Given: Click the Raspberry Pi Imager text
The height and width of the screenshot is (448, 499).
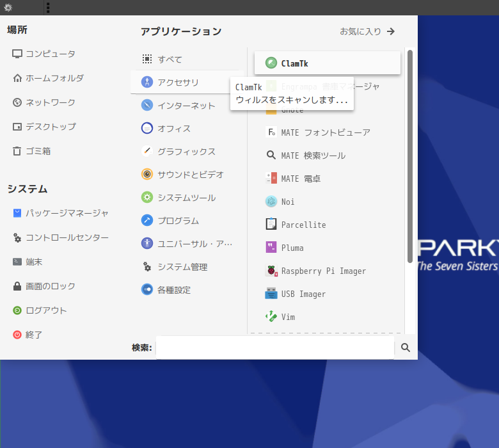Looking at the screenshot, I should [324, 271].
